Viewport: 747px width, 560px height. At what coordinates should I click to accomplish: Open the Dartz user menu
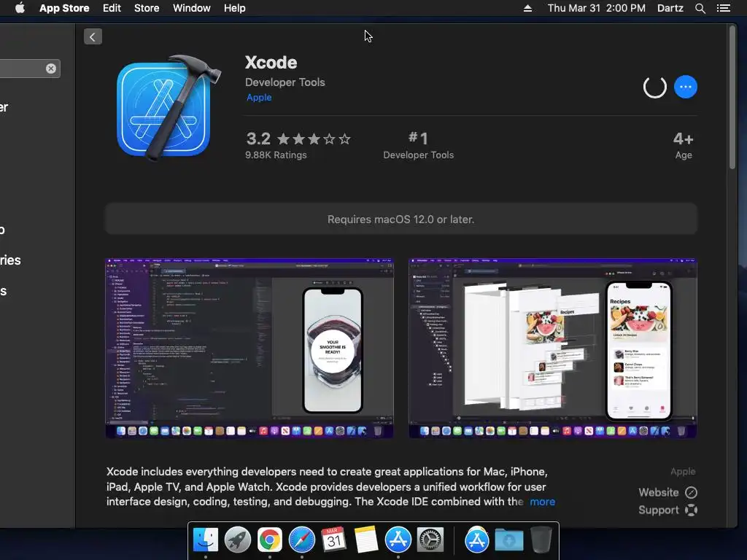[x=670, y=8]
